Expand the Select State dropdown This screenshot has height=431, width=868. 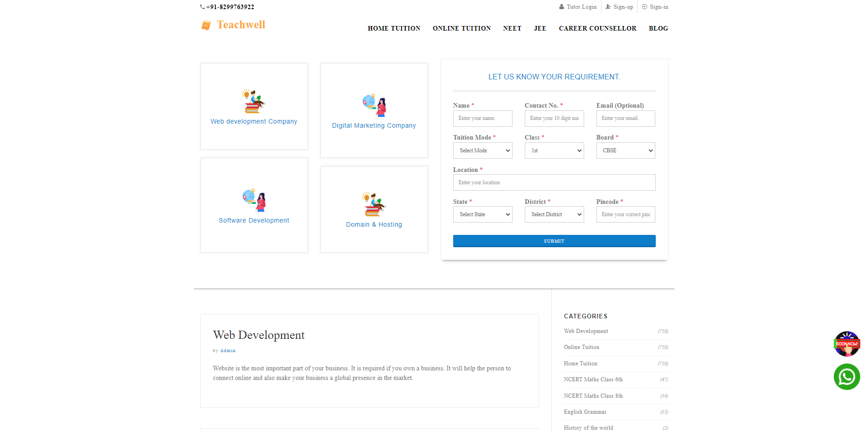click(x=482, y=214)
